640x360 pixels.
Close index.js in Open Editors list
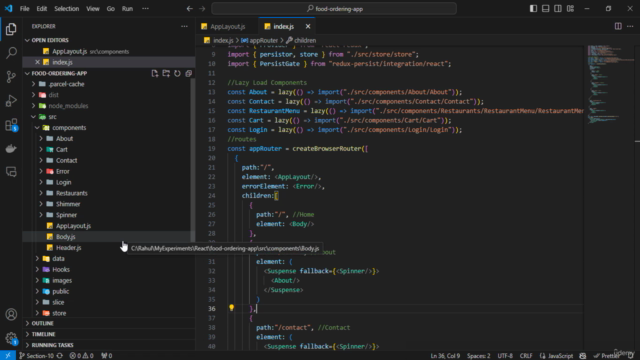tap(38, 62)
